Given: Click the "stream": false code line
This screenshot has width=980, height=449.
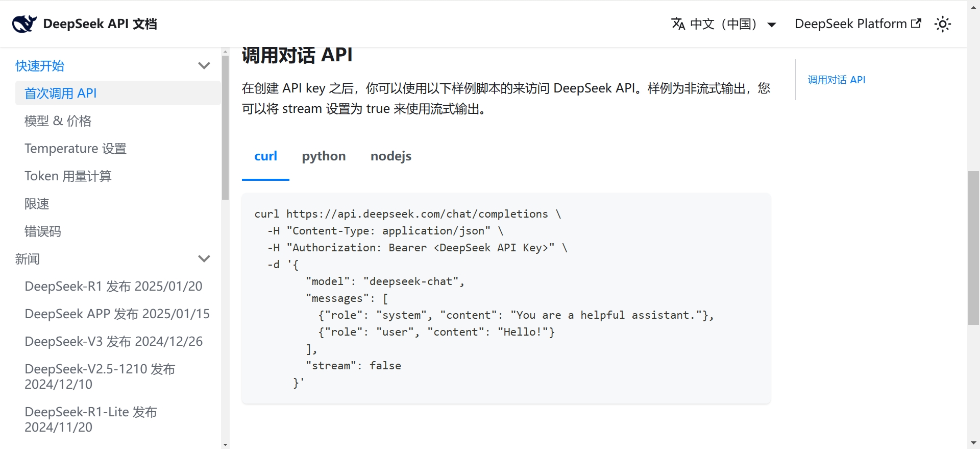Looking at the screenshot, I should 353,366.
